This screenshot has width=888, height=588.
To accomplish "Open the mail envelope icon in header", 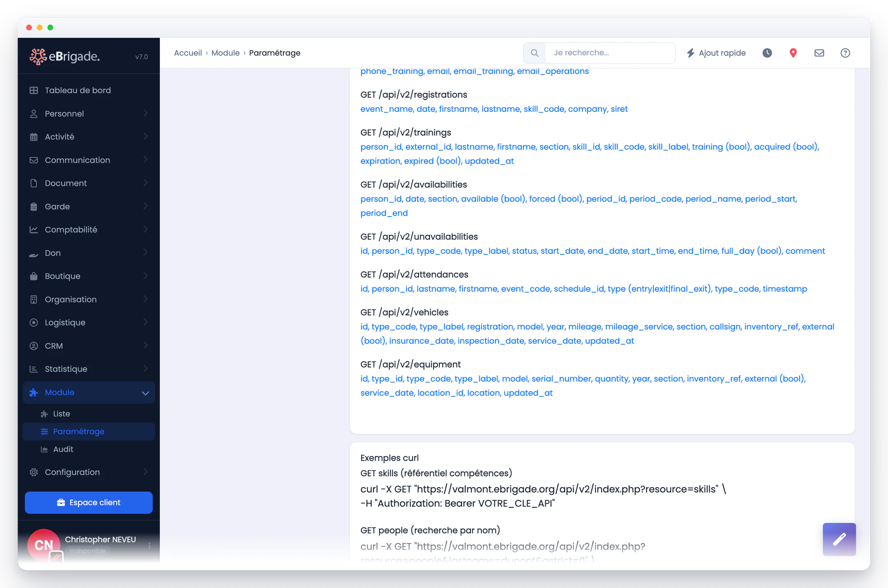I will 819,53.
